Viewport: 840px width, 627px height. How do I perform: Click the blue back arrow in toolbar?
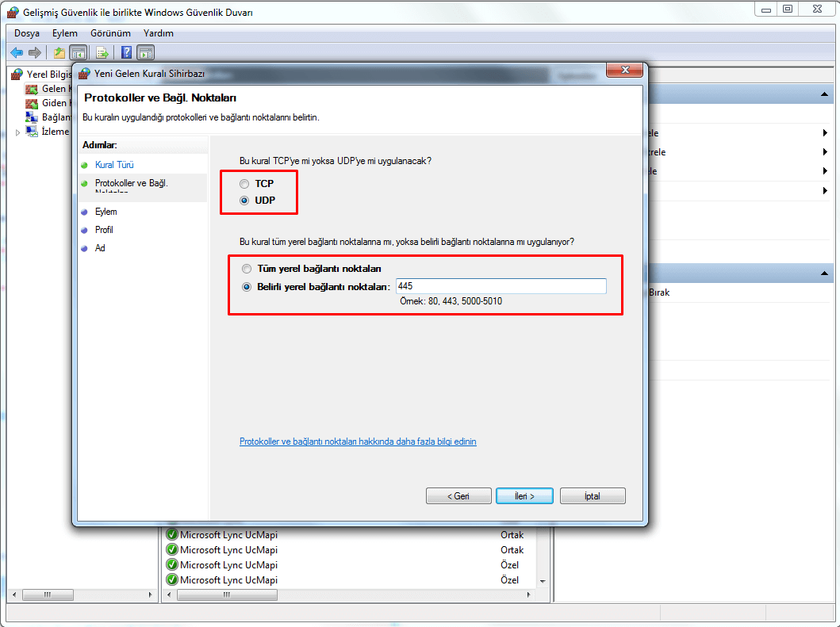click(x=17, y=52)
